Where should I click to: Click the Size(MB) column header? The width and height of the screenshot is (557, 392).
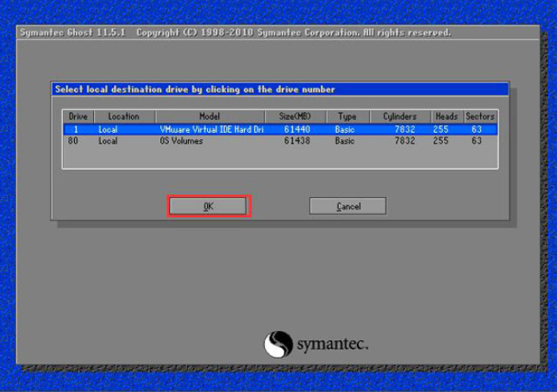pos(295,116)
